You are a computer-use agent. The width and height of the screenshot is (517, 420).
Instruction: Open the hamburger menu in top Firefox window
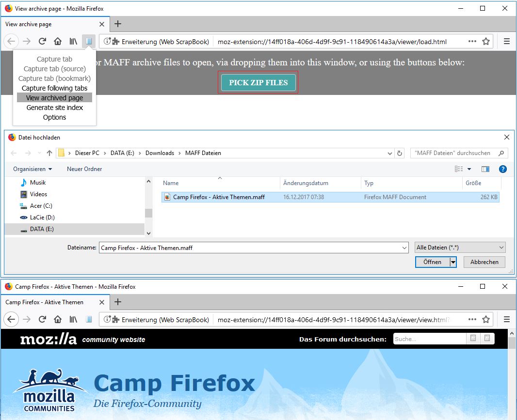tap(506, 41)
